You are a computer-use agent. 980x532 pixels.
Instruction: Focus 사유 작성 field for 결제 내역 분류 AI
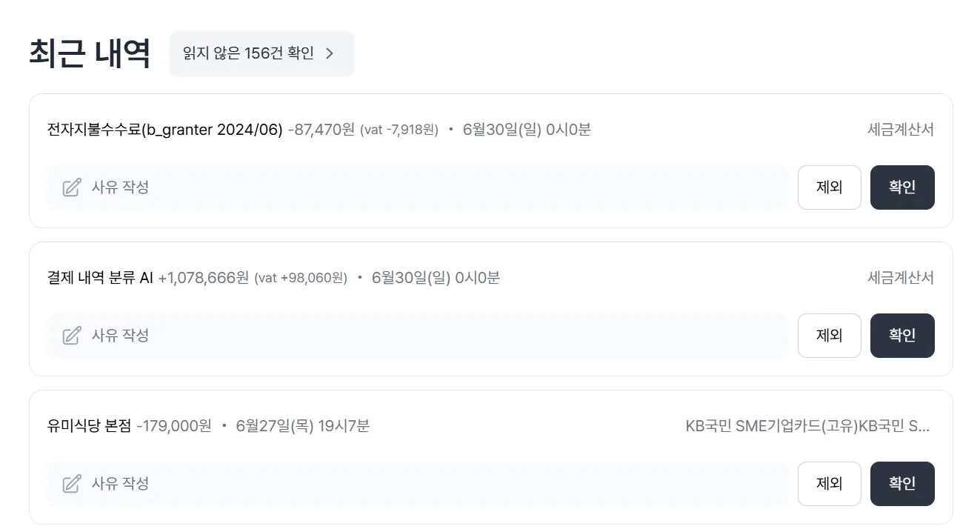click(x=418, y=336)
